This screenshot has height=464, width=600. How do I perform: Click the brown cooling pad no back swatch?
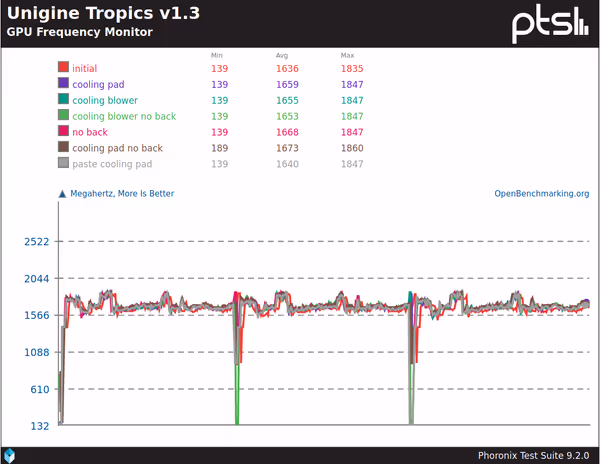(x=64, y=147)
